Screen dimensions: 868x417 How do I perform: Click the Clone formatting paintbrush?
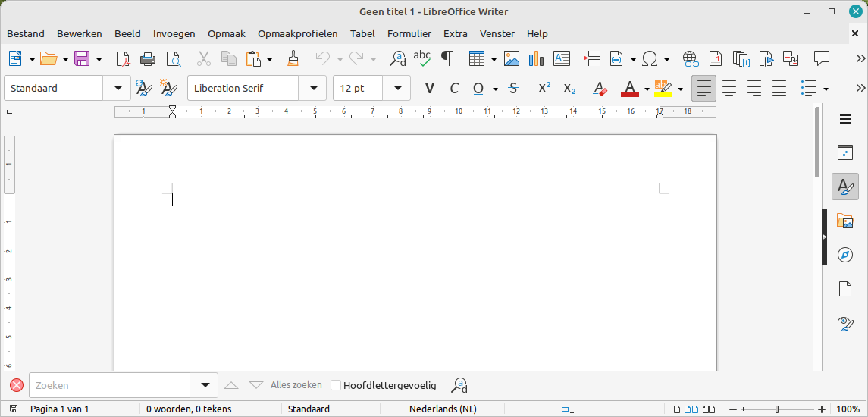point(293,58)
